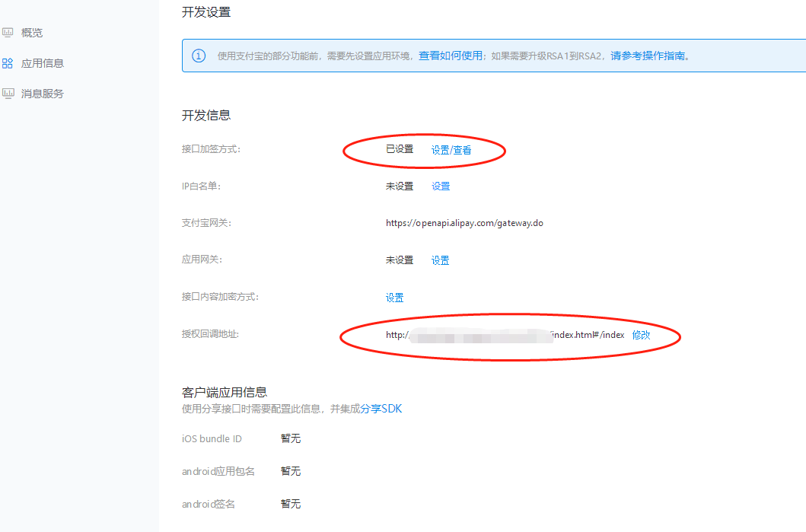
Task: Click the 概览 sidebar icon
Action: point(8,33)
